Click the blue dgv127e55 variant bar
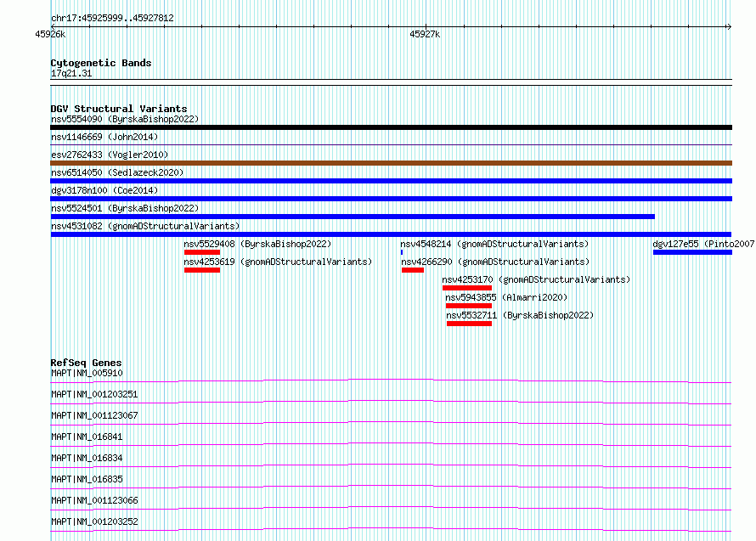This screenshot has height=541, width=756. click(693, 252)
